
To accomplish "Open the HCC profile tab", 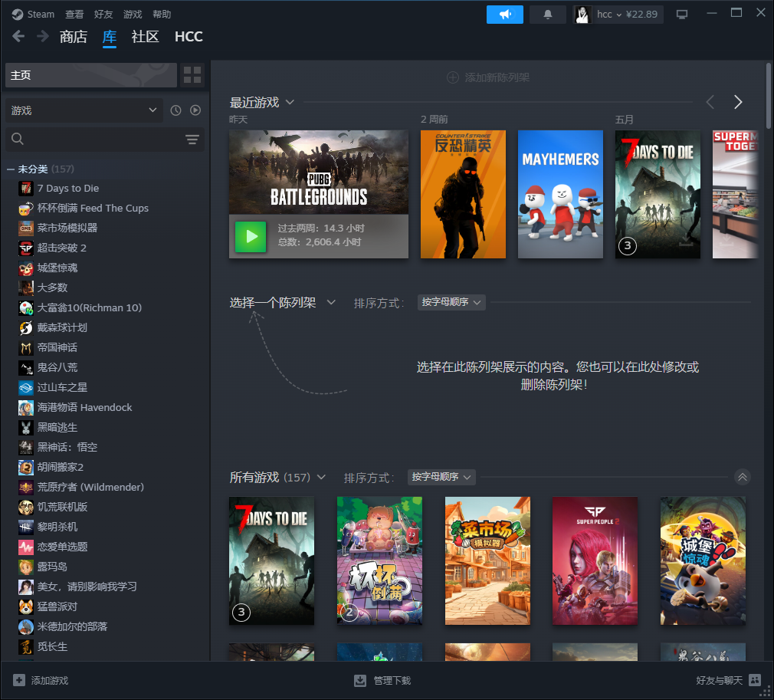I will click(x=189, y=37).
